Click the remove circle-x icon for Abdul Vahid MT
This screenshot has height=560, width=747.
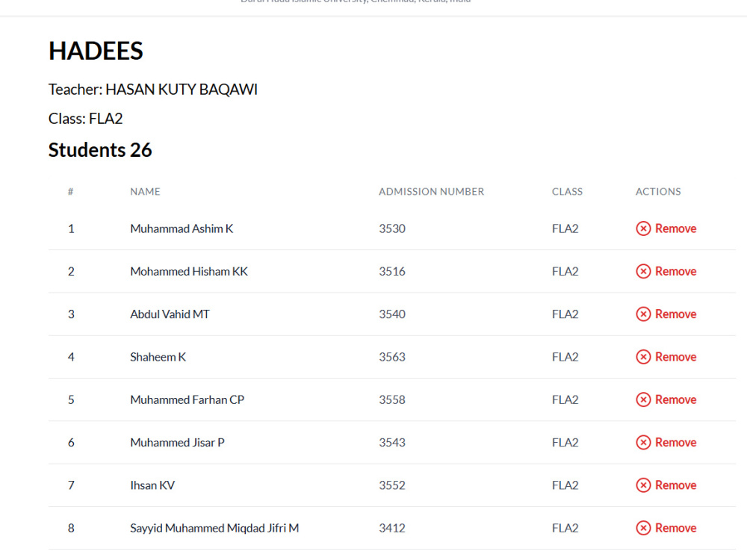pos(643,314)
